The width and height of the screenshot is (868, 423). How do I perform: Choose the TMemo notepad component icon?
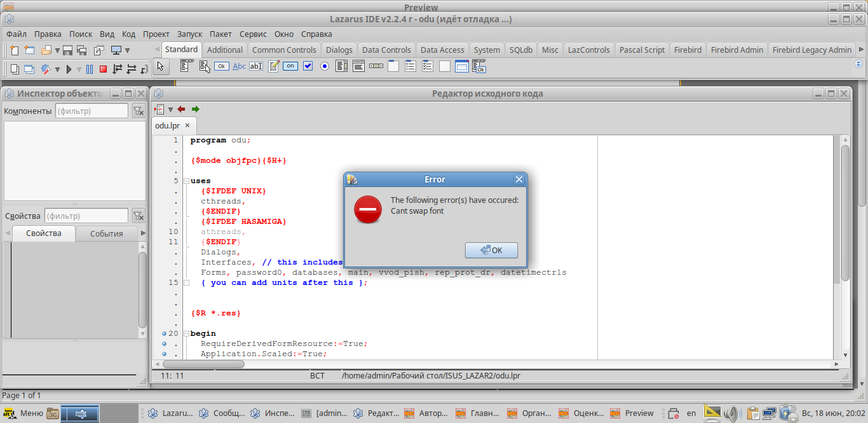click(x=274, y=66)
